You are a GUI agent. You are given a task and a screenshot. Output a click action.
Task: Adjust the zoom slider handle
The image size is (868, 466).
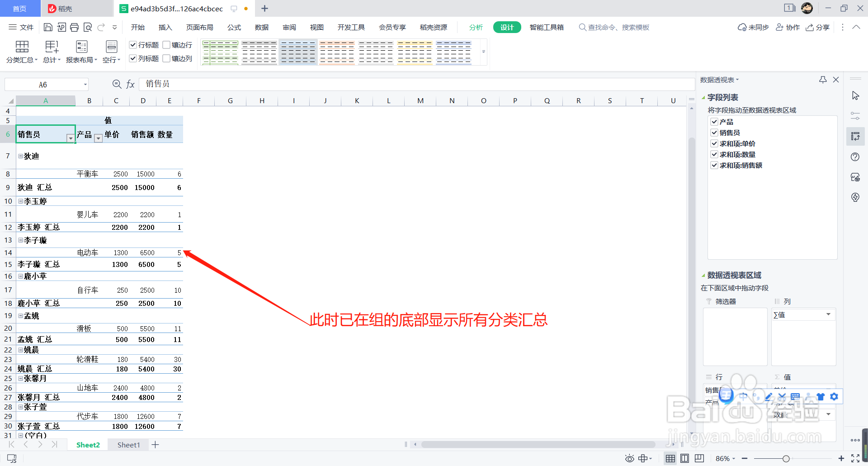786,459
